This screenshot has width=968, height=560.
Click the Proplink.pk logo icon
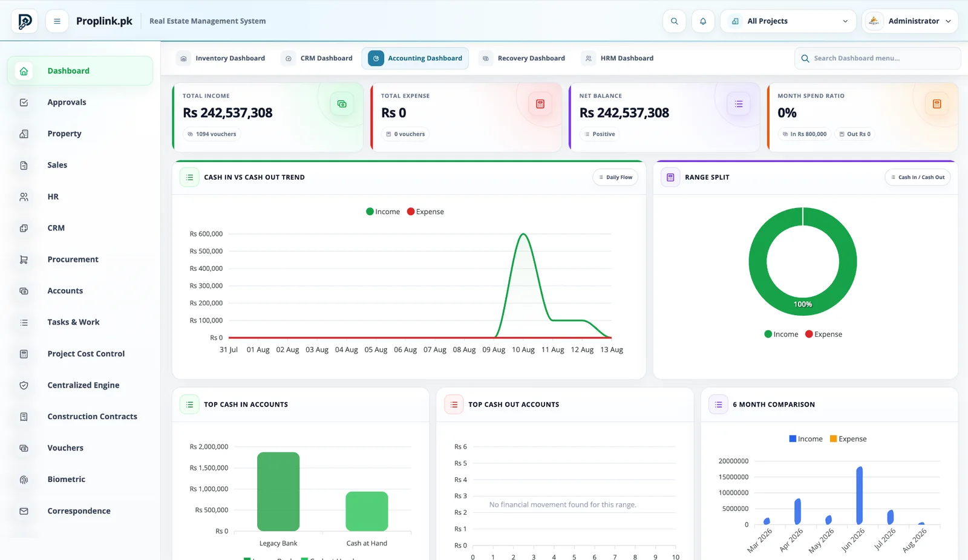click(x=25, y=21)
